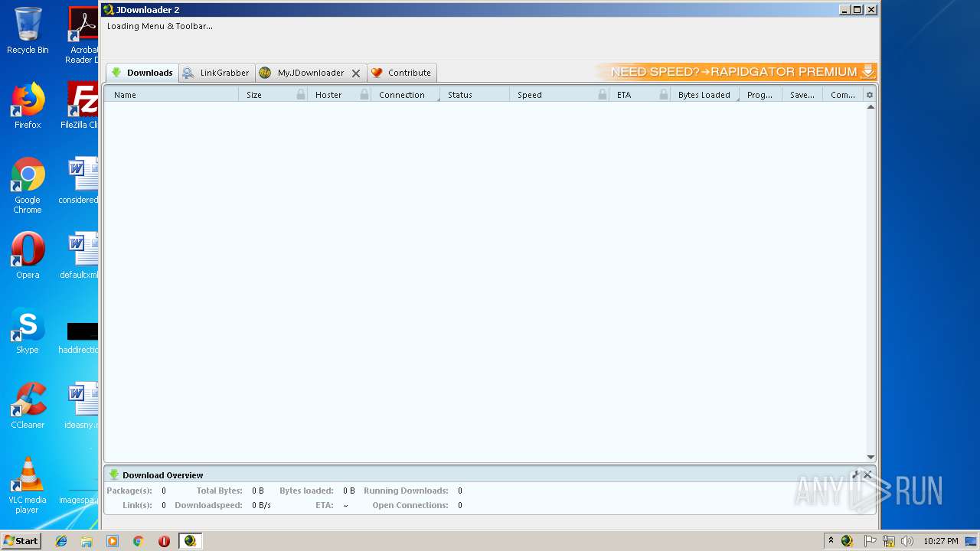Toggle the lock icon on Size column
The height and width of the screenshot is (551, 980).
tap(301, 95)
